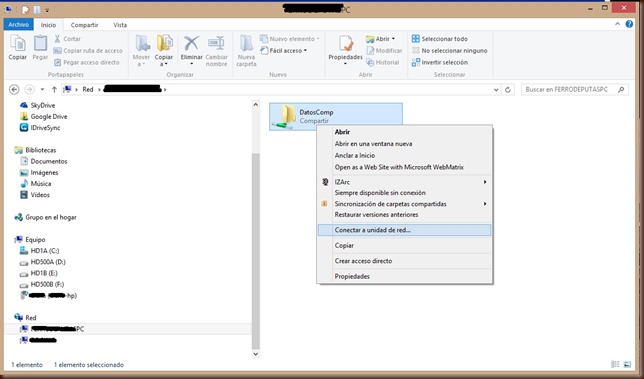Choose Siempre disponible sin conexión

405,193
